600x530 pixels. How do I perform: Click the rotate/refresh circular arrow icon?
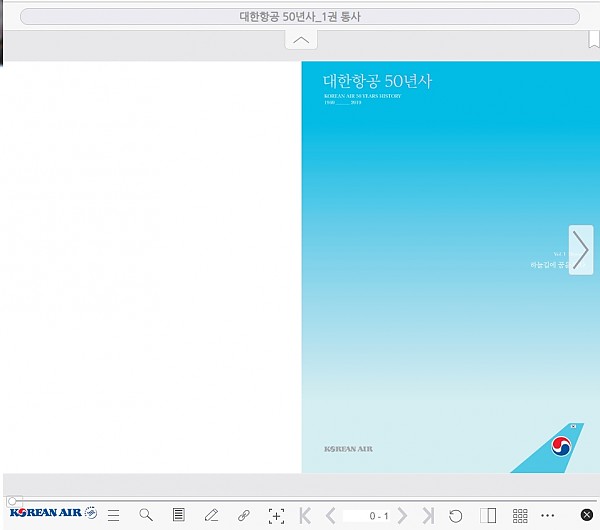click(x=455, y=516)
